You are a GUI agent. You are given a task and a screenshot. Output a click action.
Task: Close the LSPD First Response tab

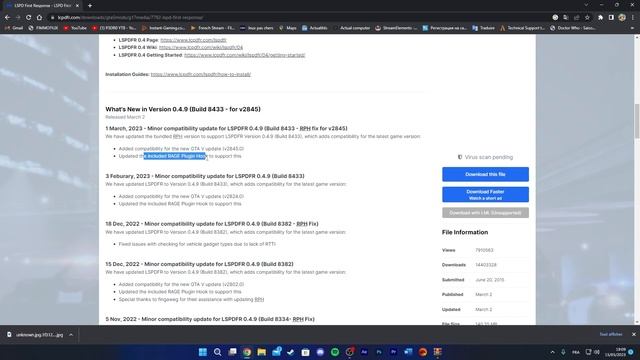coord(77,6)
